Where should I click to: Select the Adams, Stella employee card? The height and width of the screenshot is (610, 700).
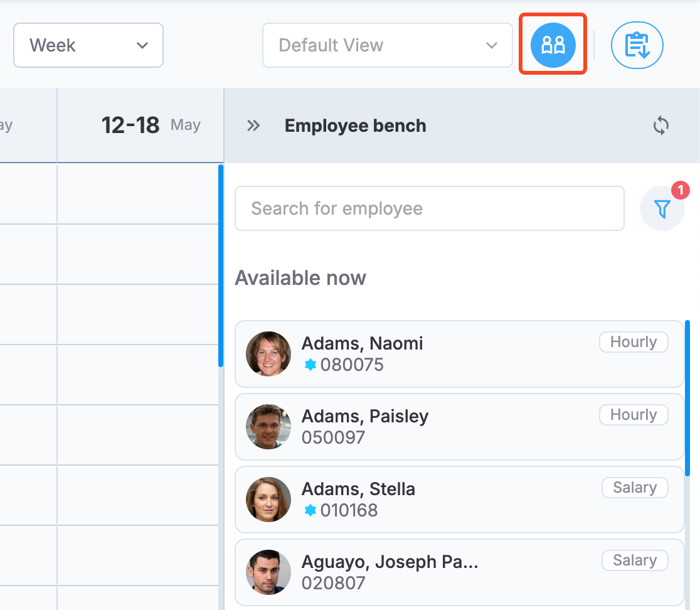[459, 500]
